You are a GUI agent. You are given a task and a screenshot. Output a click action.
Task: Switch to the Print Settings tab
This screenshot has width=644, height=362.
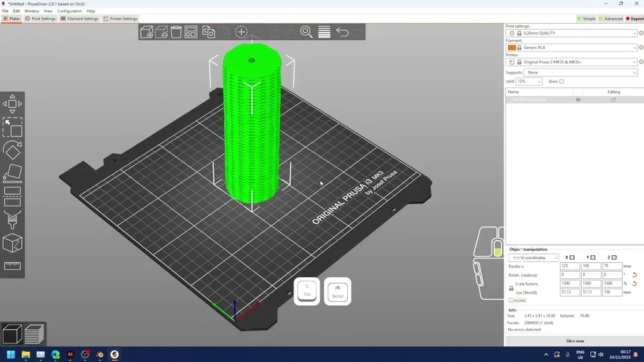[x=40, y=19]
